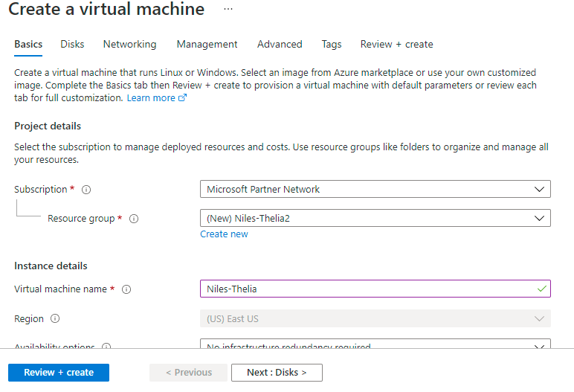Click the info icon next to Virtual machine name
574x392 pixels.
click(126, 289)
